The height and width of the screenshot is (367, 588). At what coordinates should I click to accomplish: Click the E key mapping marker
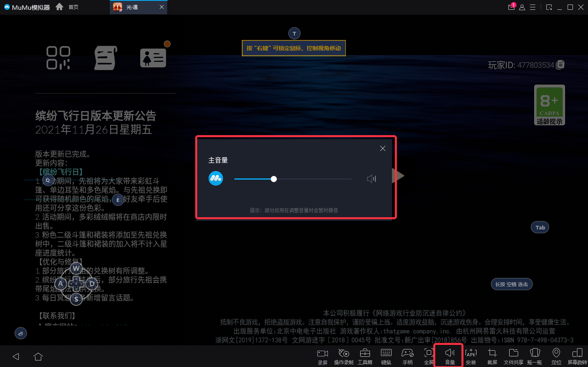pyautogui.click(x=118, y=200)
